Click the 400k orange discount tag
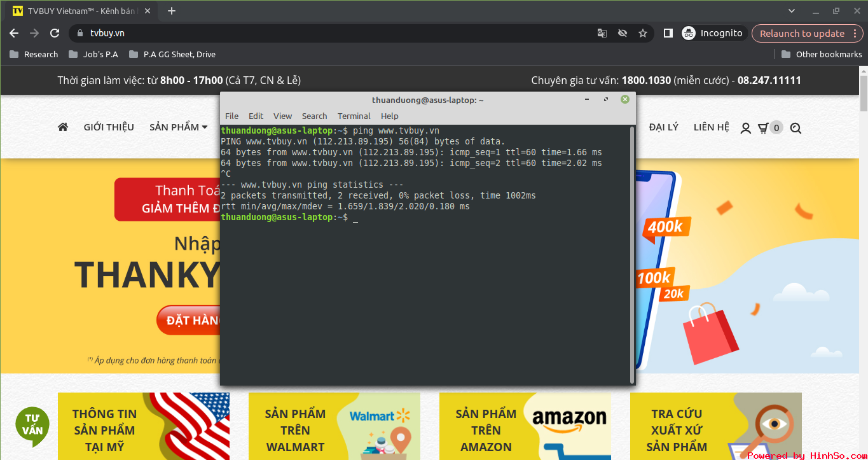The height and width of the screenshot is (460, 868). tap(666, 227)
